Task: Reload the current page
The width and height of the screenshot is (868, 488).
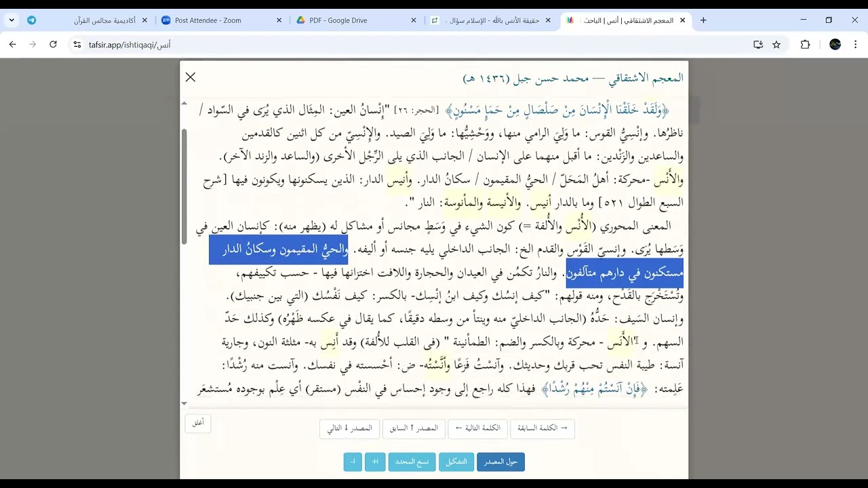Action: point(53,45)
